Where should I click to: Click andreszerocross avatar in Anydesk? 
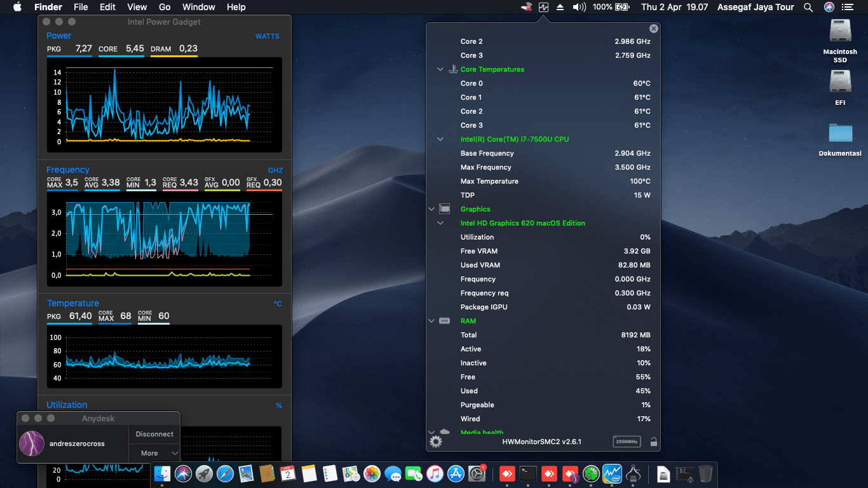tap(32, 444)
